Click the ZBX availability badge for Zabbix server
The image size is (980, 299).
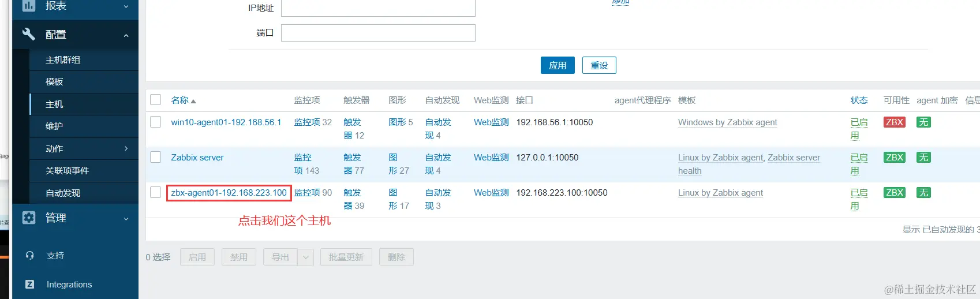coord(894,157)
